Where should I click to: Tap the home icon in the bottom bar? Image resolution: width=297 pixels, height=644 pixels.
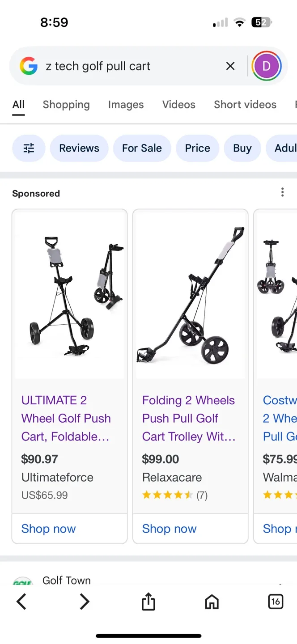[x=212, y=602]
